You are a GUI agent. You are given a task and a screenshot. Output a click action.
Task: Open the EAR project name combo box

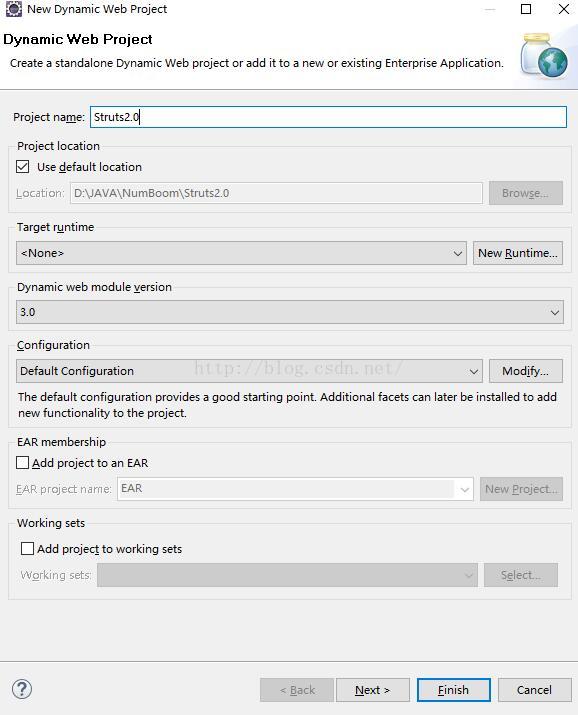coord(295,489)
